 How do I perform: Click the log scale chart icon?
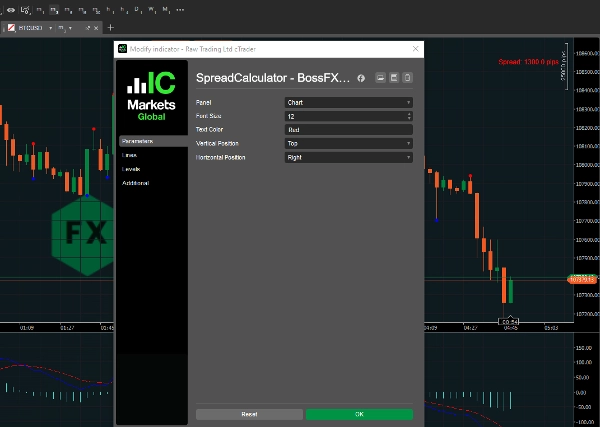pyautogui.click(x=25, y=10)
